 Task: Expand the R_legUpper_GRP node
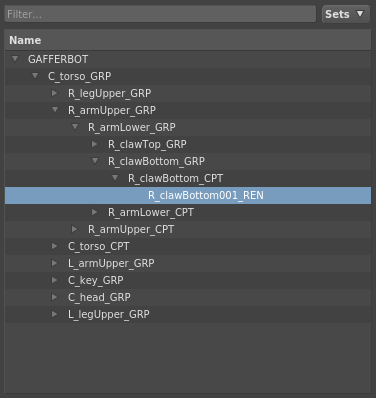[55, 93]
